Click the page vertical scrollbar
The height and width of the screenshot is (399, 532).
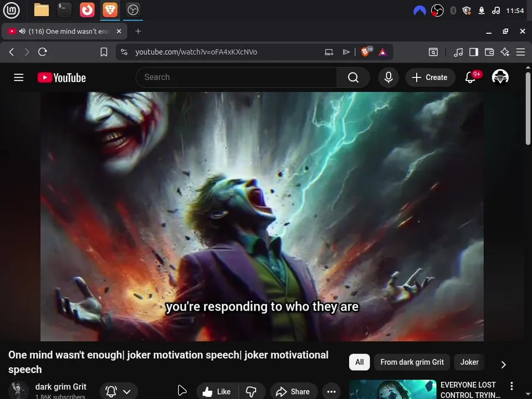(528, 109)
